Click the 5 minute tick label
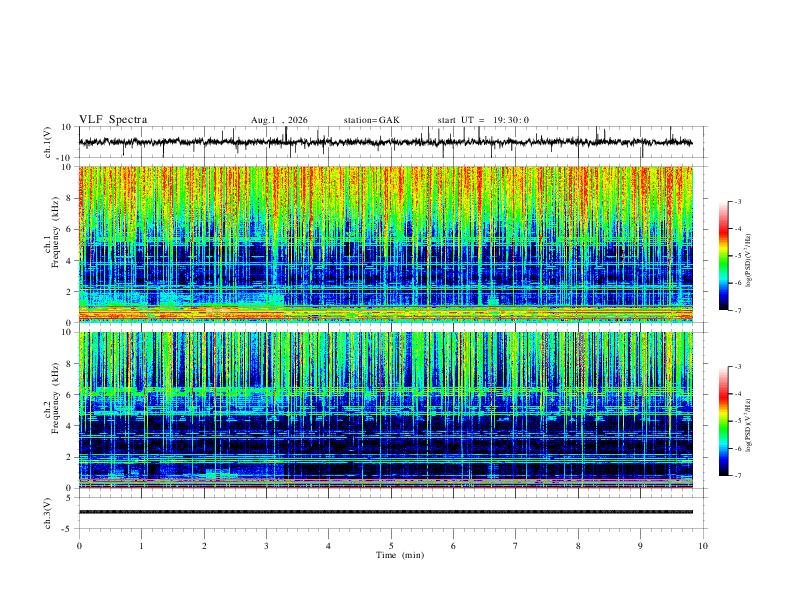This screenshot has width=792, height=612. pyautogui.click(x=391, y=546)
